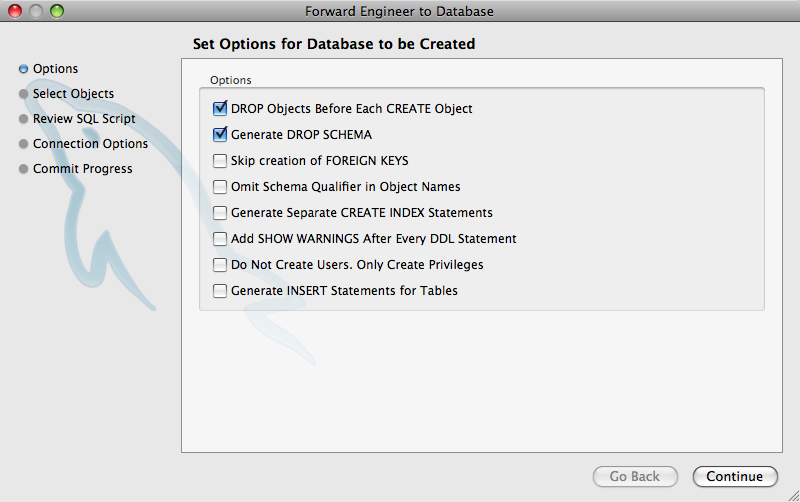The width and height of the screenshot is (800, 502).
Task: Check Do Not Create Users option
Action: pos(220,265)
